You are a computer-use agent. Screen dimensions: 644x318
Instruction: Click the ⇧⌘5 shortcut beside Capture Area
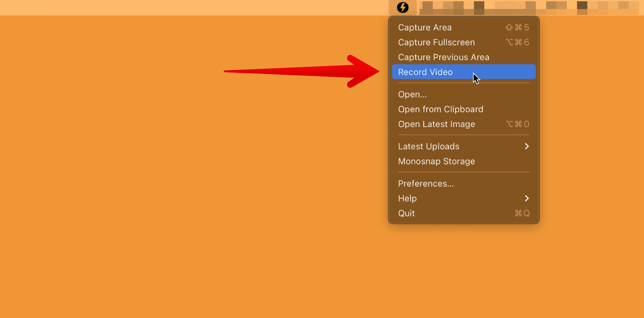coord(517,27)
